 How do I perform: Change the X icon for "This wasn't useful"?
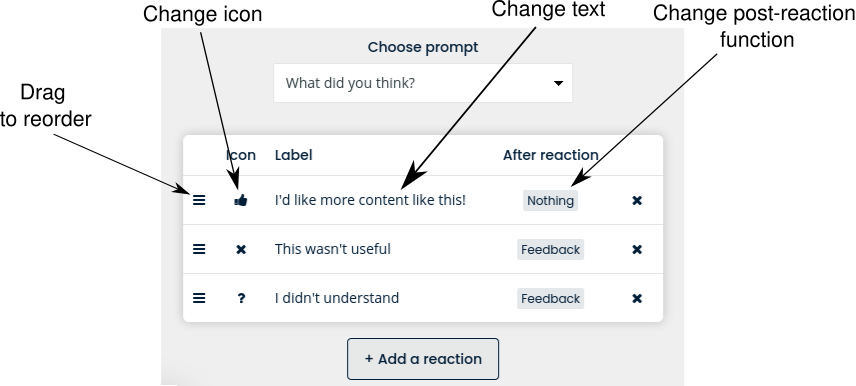[x=241, y=250]
